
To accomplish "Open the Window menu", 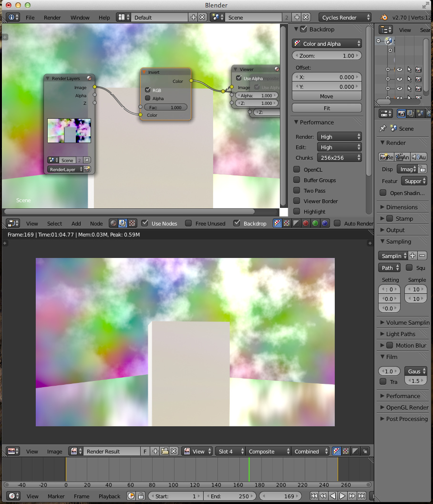I will (x=80, y=18).
